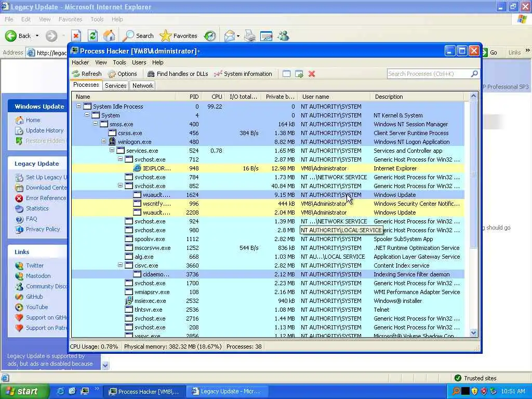Click the red X terminate icon in toolbar
532x399 pixels.
coord(312,74)
